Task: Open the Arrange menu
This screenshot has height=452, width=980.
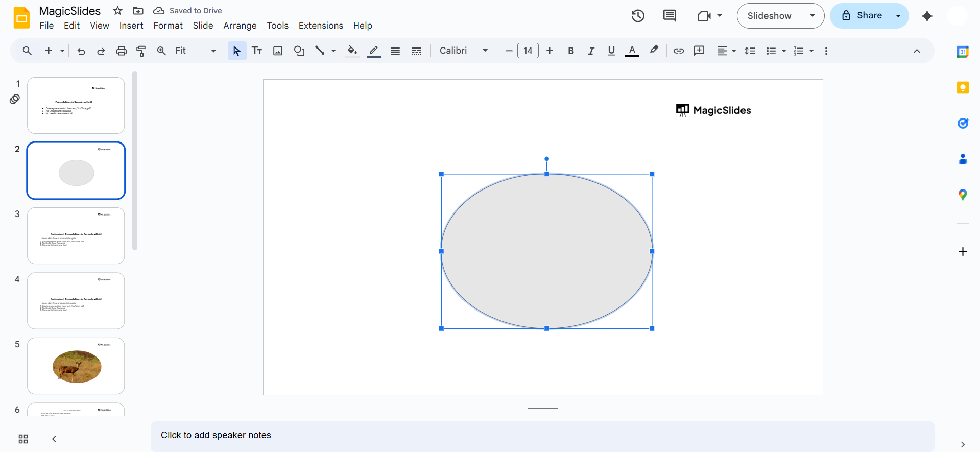Action: (x=240, y=26)
